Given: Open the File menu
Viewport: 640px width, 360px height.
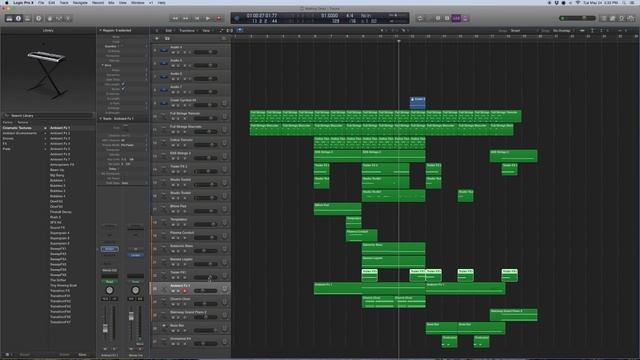Looking at the screenshot, I should click(x=41, y=2).
